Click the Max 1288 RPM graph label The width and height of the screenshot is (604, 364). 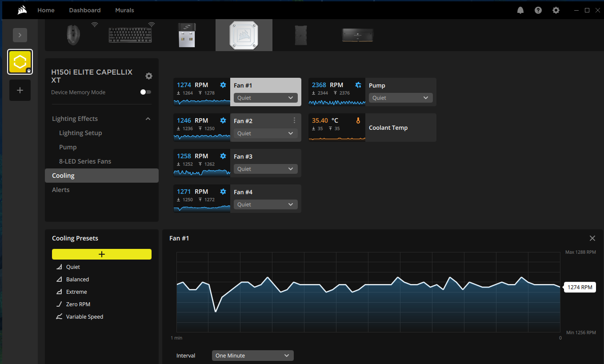tap(580, 252)
